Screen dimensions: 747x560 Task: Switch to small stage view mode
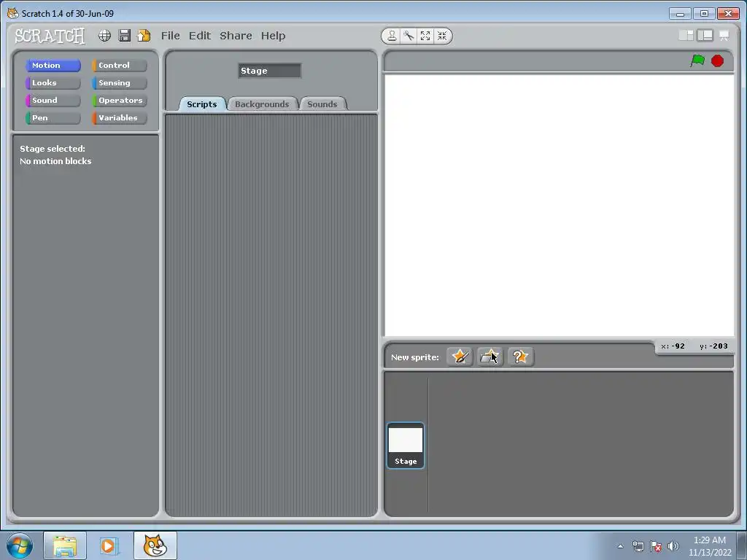coord(686,36)
